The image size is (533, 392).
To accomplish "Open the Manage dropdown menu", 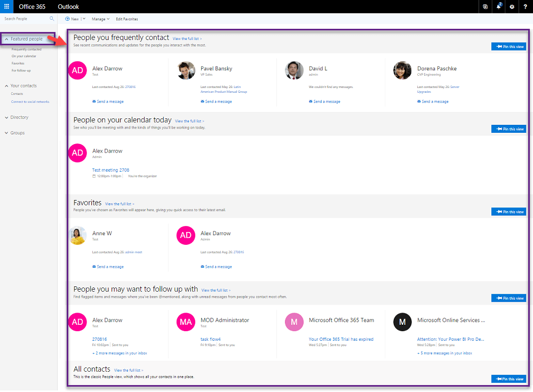I will (100, 19).
